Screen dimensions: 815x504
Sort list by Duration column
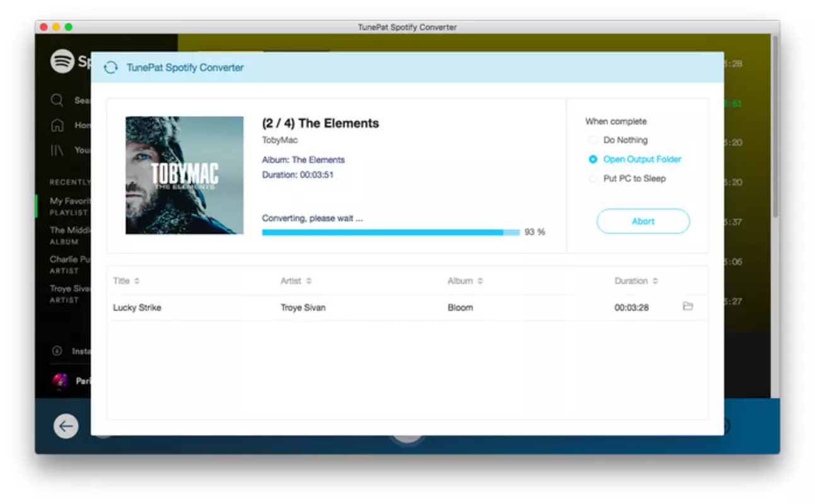tap(636, 281)
